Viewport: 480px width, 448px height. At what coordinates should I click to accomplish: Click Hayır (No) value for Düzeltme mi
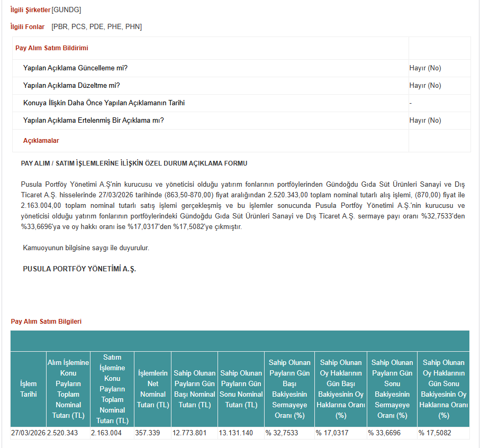click(x=425, y=85)
